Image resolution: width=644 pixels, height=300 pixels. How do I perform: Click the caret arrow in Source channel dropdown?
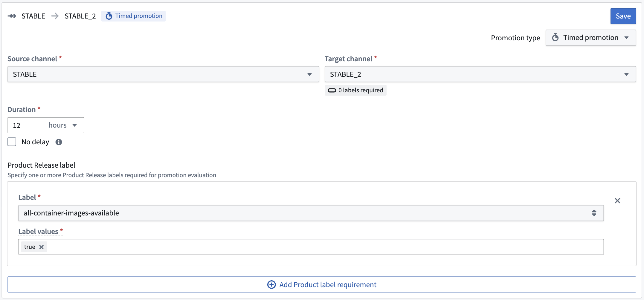[x=309, y=74]
